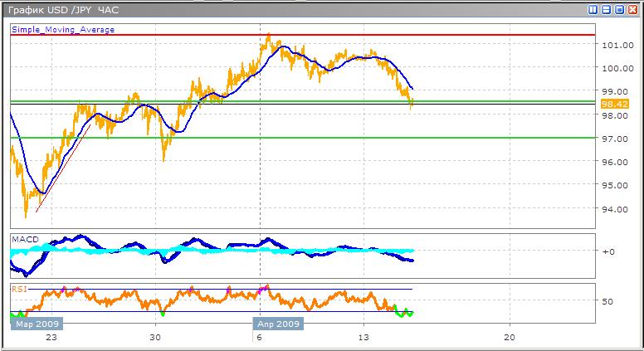Image resolution: width=644 pixels, height=351 pixels.
Task: Click the 'Апр 2009' date marker
Action: tap(278, 324)
